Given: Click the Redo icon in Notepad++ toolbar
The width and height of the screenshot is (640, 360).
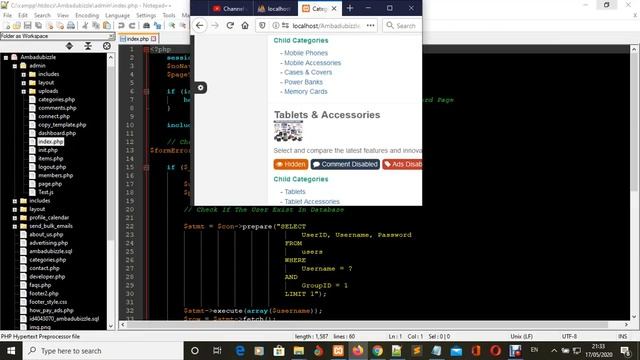Looking at the screenshot, I should (132, 25).
